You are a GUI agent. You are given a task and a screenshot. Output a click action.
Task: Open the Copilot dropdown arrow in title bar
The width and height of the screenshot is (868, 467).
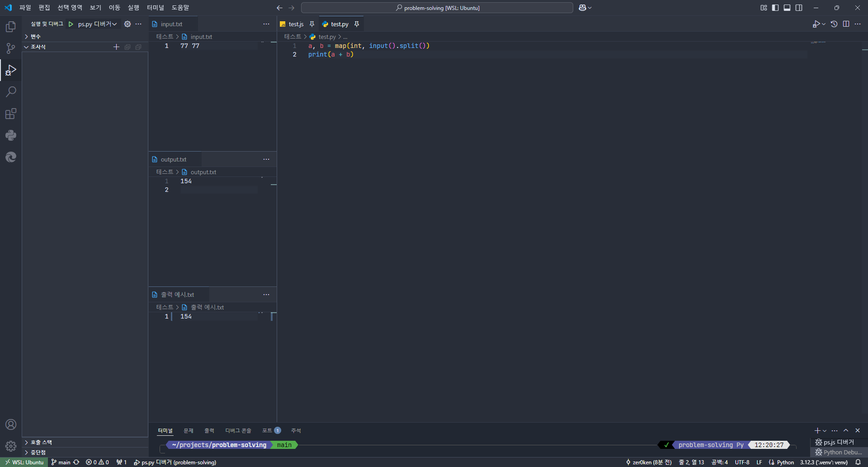pyautogui.click(x=590, y=8)
